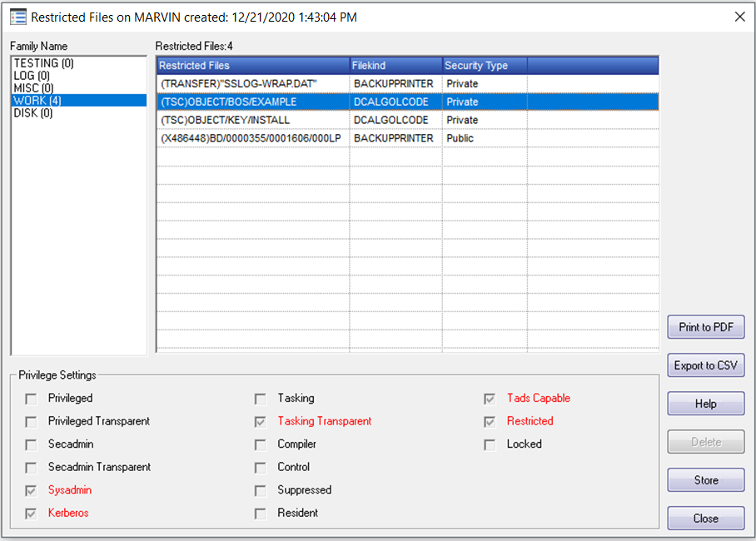Viewport: 756px width, 541px height.
Task: Sort by the Restricted Files column header
Action: click(x=253, y=66)
